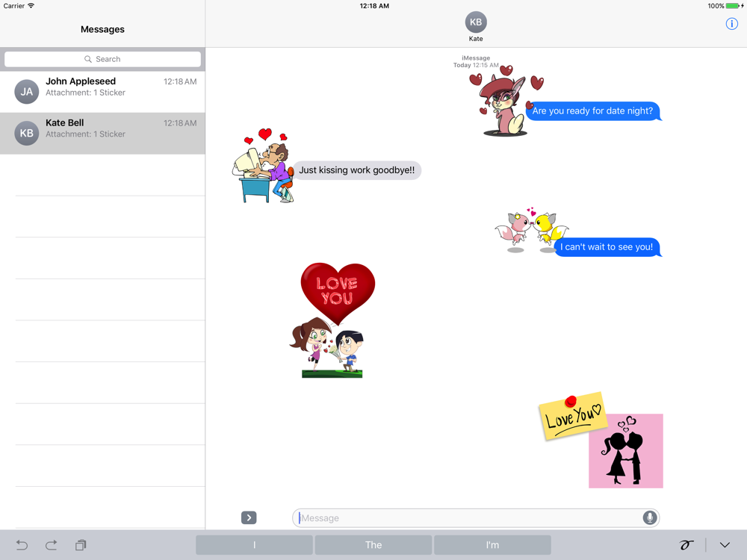Tap the Wi-Fi status icon
The width and height of the screenshot is (747, 560).
tap(31, 6)
